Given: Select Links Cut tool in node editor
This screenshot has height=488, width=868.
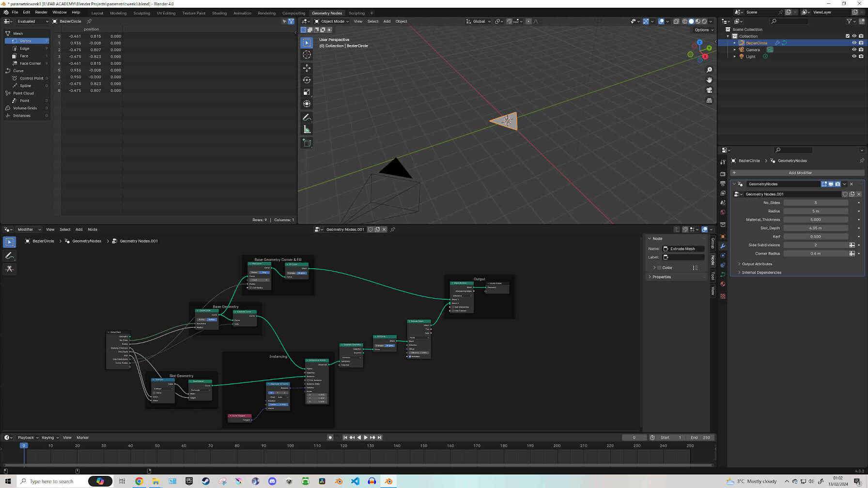Looking at the screenshot, I should pos(9,269).
